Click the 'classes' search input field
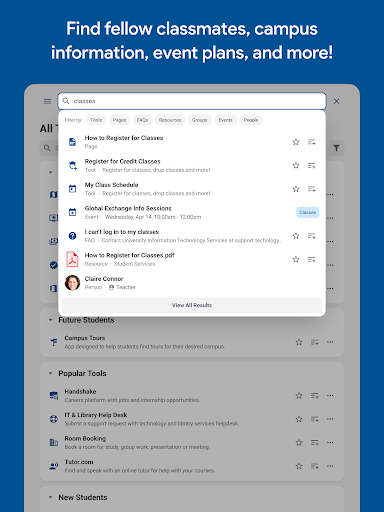 (192, 101)
